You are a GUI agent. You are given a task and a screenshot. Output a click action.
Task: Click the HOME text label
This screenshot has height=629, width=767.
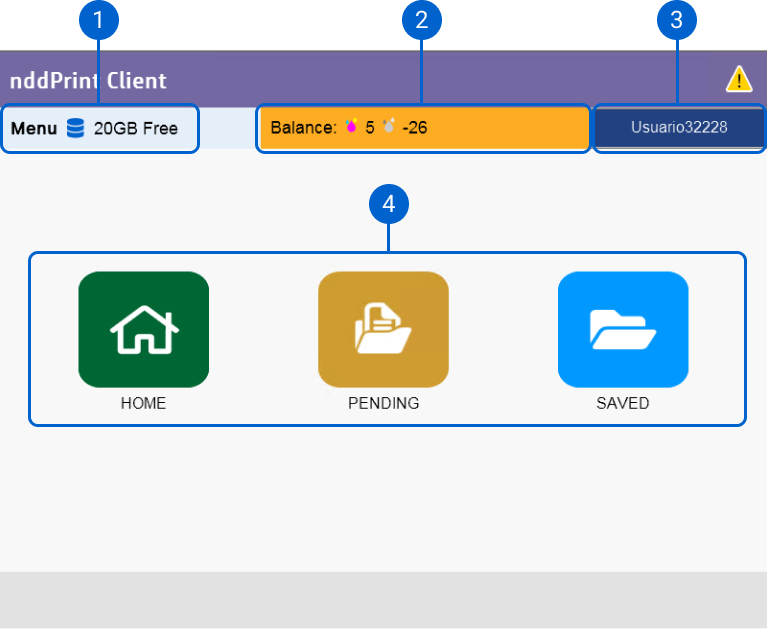tap(143, 404)
